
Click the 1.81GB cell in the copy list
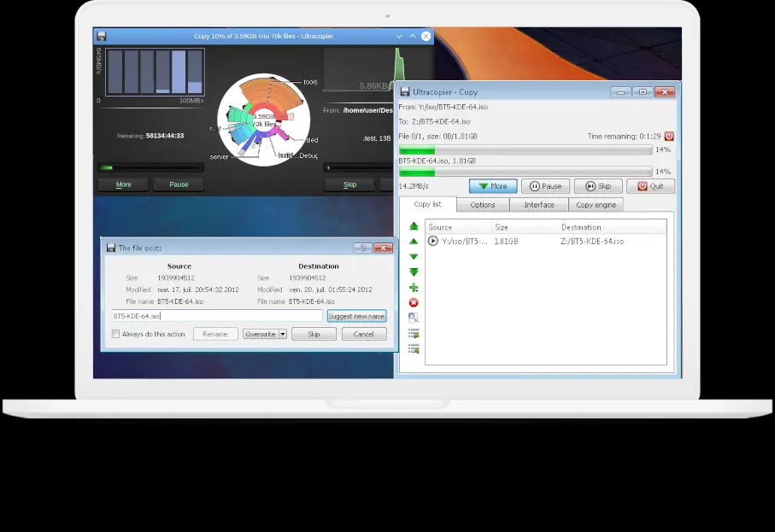click(506, 242)
